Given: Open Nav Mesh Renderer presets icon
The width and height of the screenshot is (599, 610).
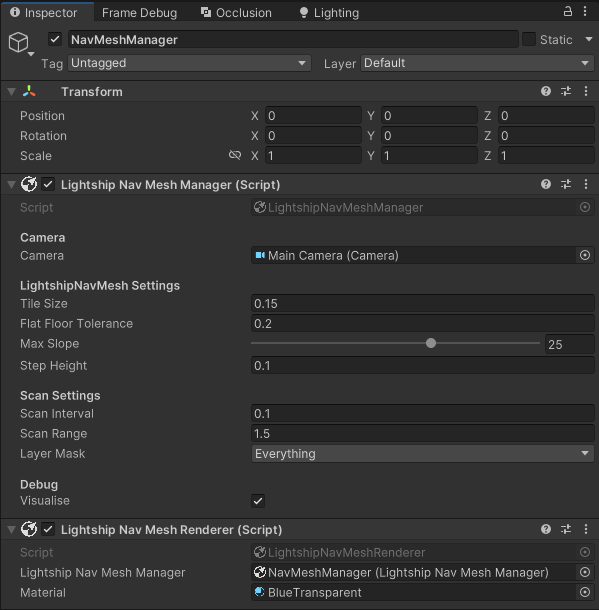Looking at the screenshot, I should coord(566,529).
